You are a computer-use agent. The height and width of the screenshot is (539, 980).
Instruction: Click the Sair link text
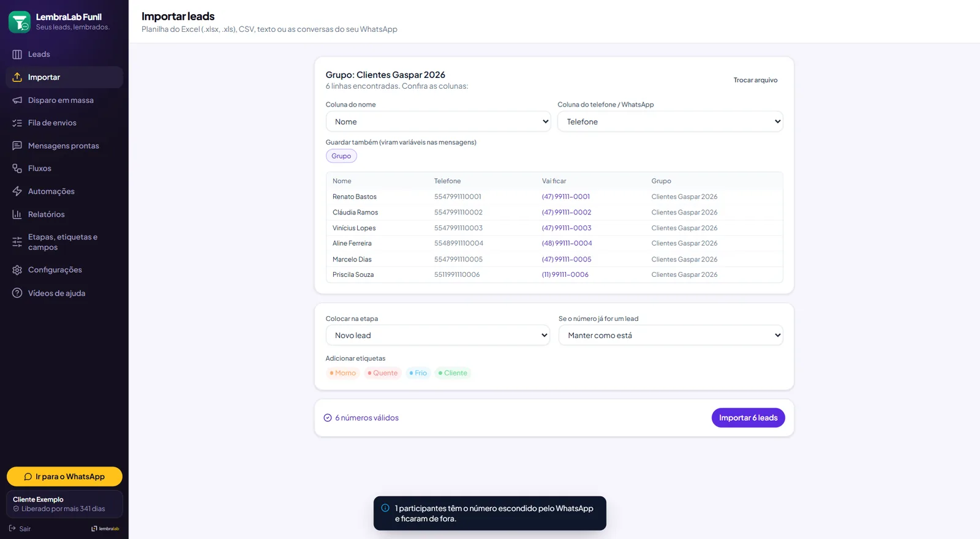tap(24, 529)
